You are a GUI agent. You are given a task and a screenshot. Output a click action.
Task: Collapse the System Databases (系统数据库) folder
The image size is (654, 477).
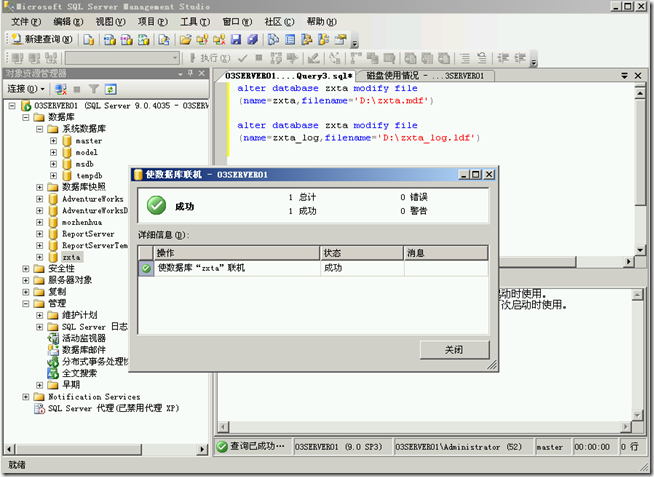[x=40, y=129]
